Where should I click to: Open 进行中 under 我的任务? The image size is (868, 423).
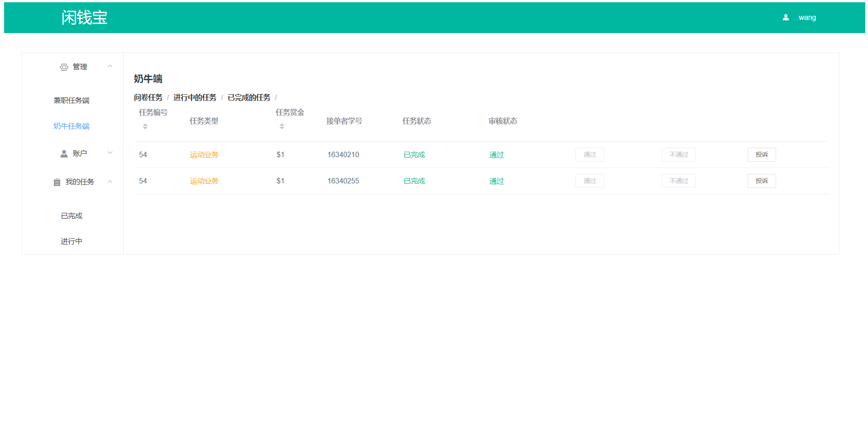(x=72, y=241)
